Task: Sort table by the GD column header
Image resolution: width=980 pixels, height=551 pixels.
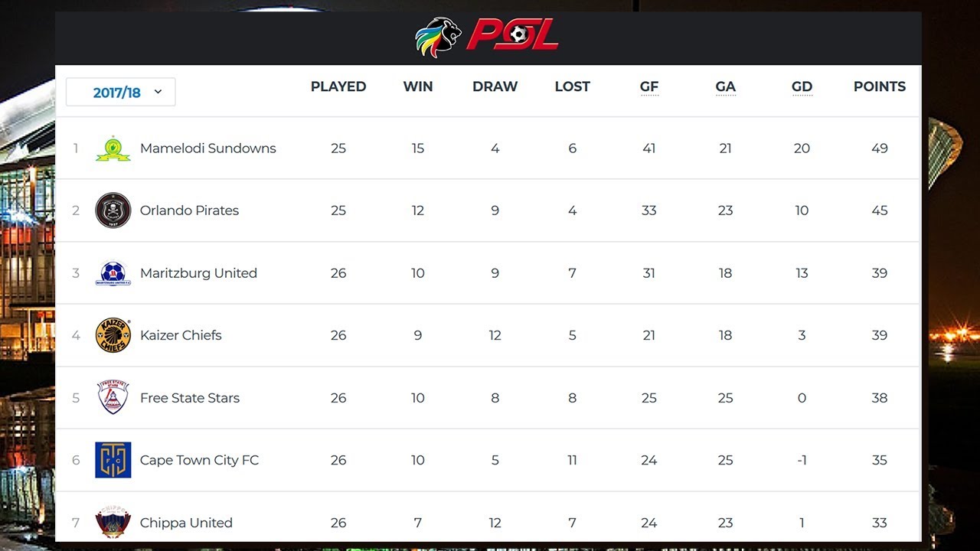Action: click(x=802, y=86)
